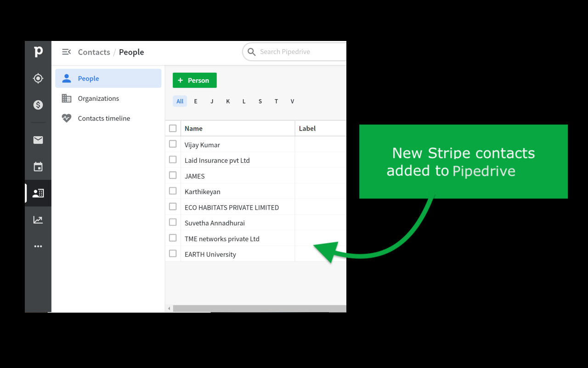Open Insights chart icon in sidebar

[x=38, y=220]
